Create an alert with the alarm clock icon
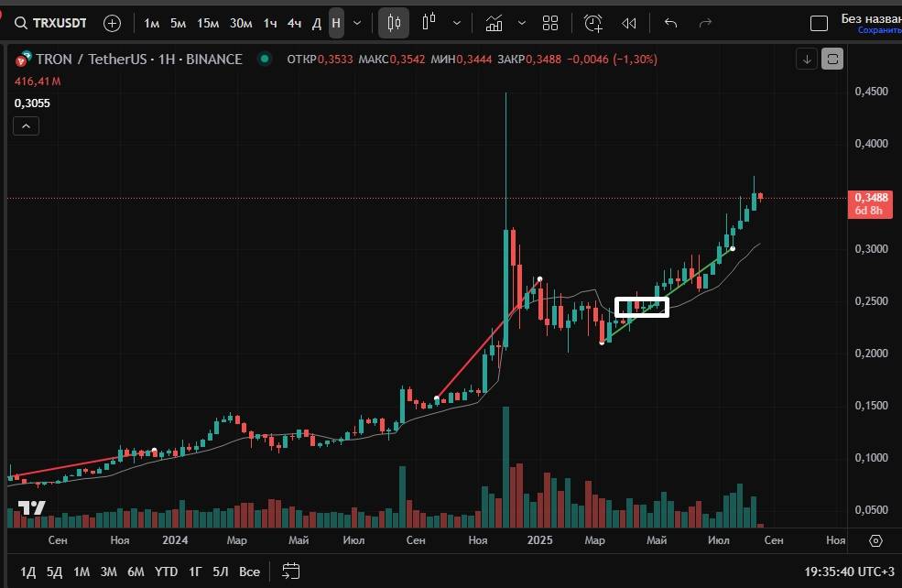 pyautogui.click(x=593, y=23)
